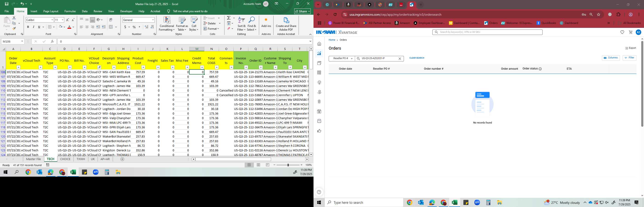Click the Order status info icon
Viewport: 644px width, 207px height.
[x=540, y=69]
